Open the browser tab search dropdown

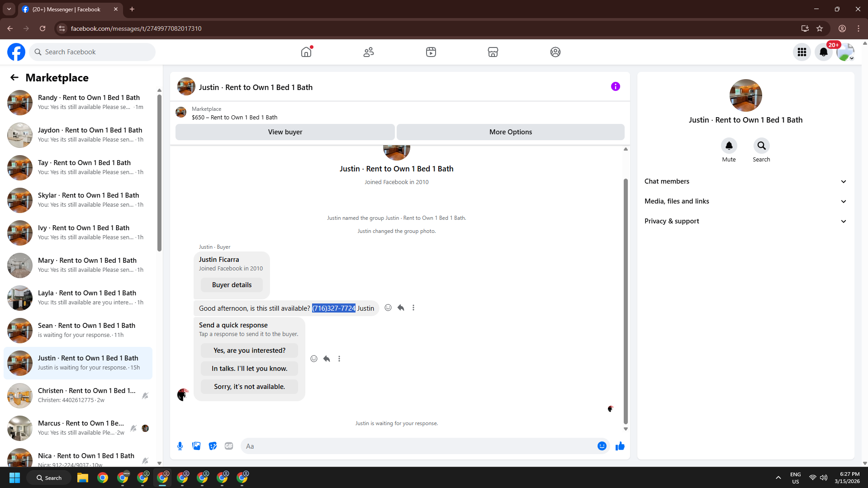[9, 9]
